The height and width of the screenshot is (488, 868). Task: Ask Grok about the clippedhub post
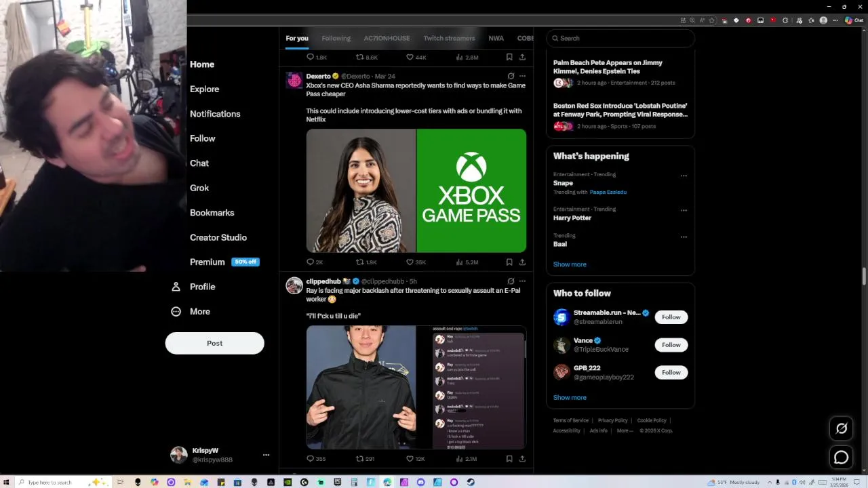coord(511,281)
